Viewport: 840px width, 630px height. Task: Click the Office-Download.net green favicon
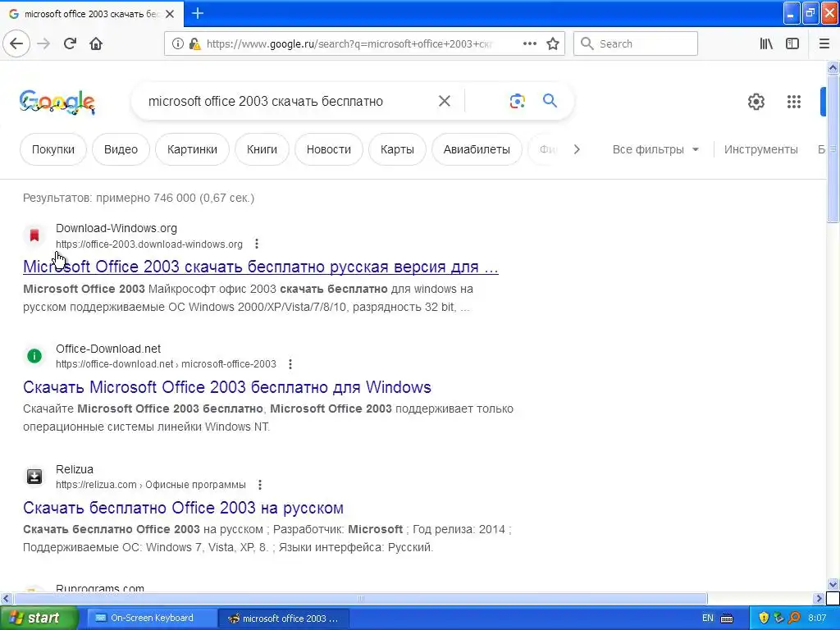34,356
